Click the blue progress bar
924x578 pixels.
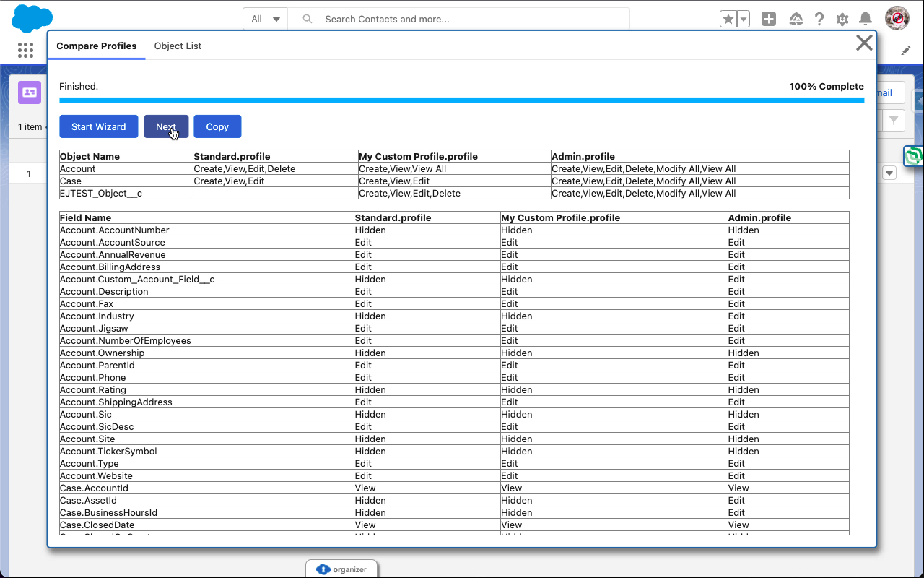coord(461,100)
